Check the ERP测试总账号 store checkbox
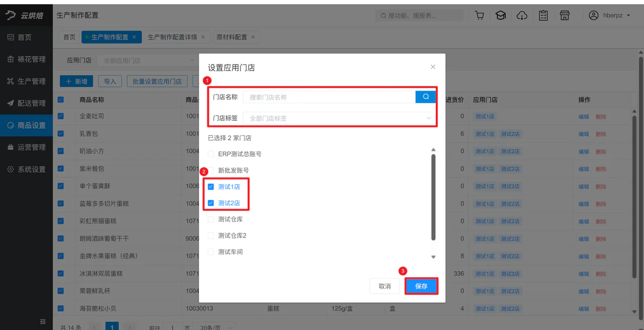The image size is (644, 330). (x=211, y=154)
